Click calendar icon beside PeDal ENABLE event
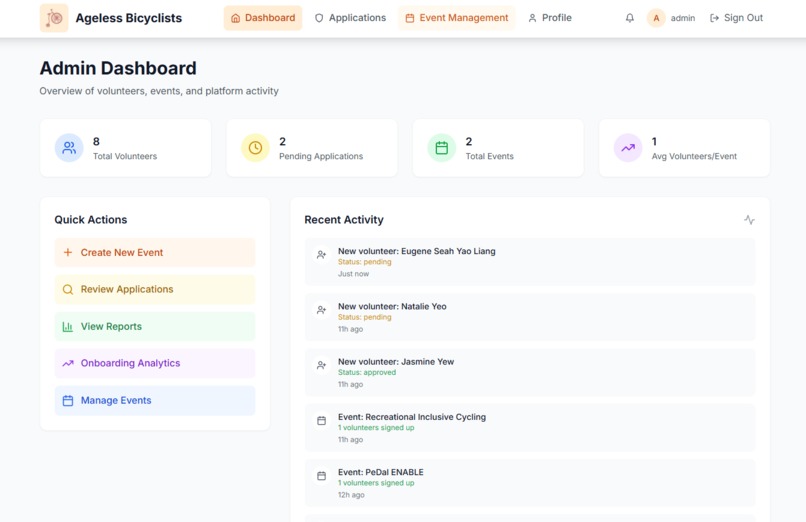The height and width of the screenshot is (522, 806). click(x=321, y=476)
